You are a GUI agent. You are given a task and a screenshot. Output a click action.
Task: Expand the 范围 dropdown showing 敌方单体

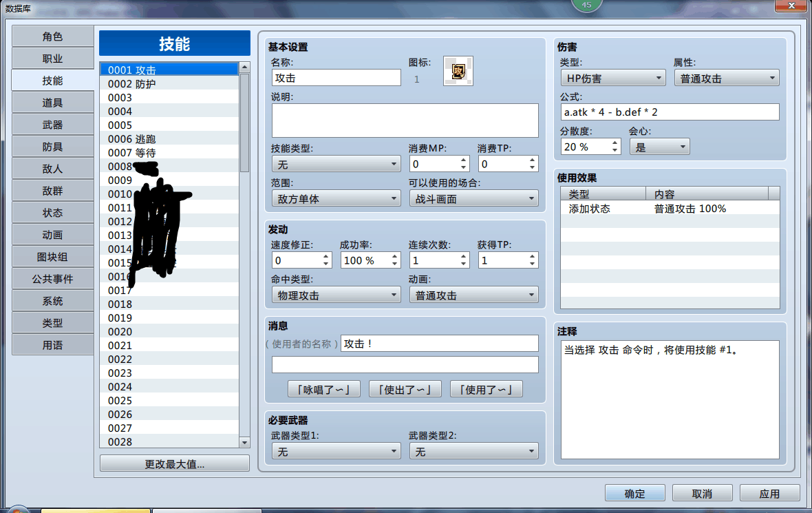[336, 198]
